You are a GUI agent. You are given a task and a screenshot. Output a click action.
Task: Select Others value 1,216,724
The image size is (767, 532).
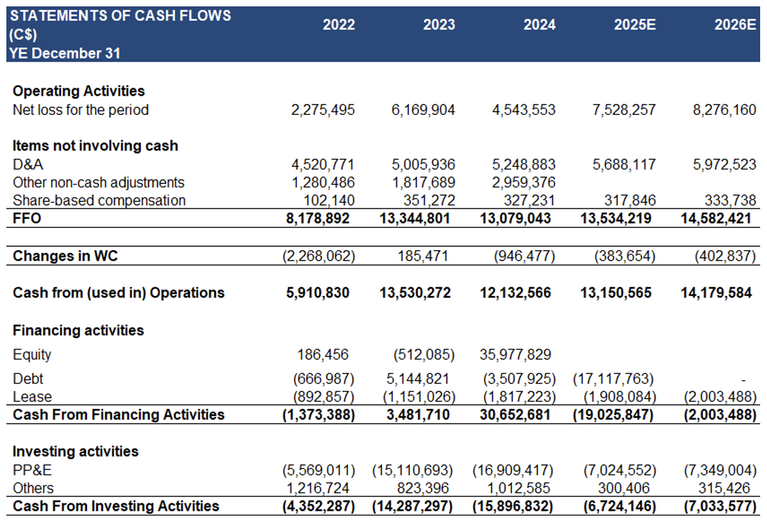pyautogui.click(x=317, y=488)
